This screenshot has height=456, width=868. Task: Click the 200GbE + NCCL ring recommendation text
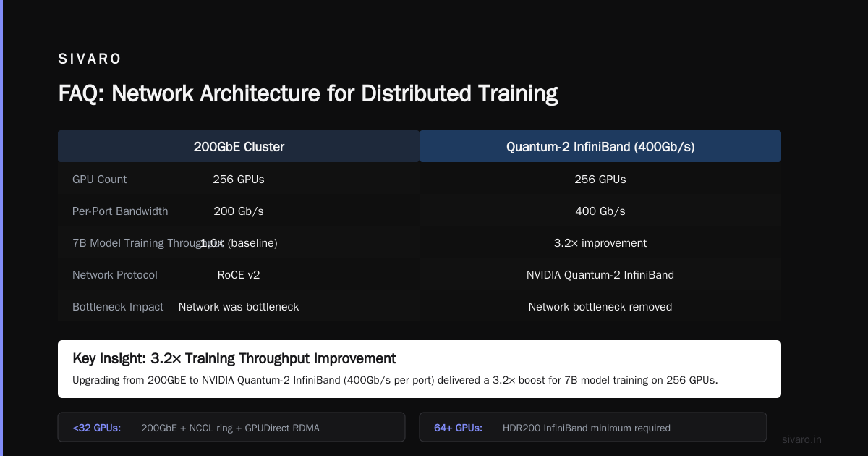tap(230, 428)
